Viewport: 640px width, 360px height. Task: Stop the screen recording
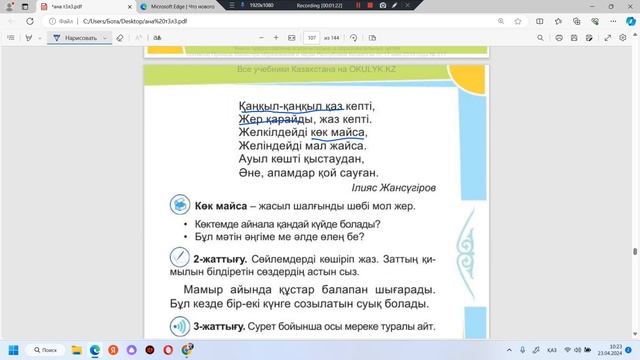pos(370,5)
